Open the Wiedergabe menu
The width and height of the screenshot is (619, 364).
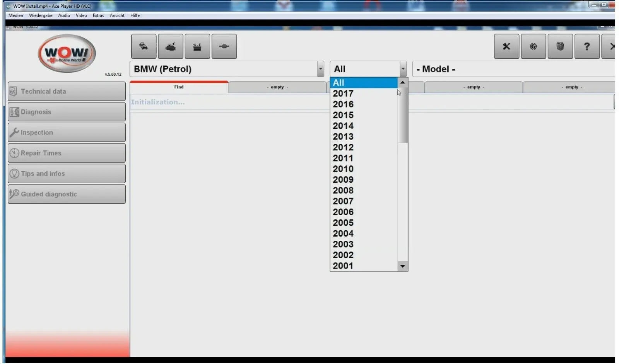41,15
